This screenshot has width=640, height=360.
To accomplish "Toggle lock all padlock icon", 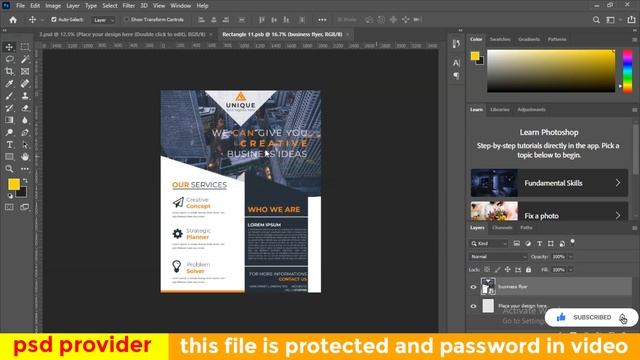I will 529,269.
